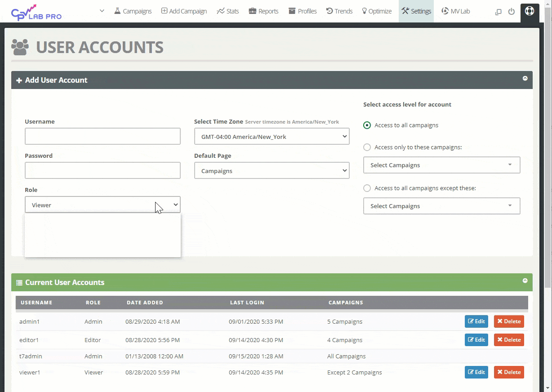Edit the admin1 user account
This screenshot has height=392, width=552.
pos(476,321)
